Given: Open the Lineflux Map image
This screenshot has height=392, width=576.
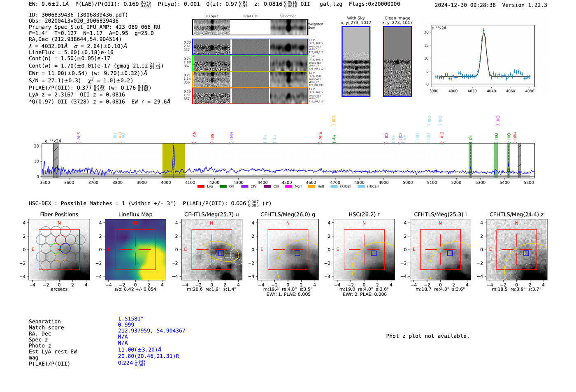Looking at the screenshot, I should 135,249.
